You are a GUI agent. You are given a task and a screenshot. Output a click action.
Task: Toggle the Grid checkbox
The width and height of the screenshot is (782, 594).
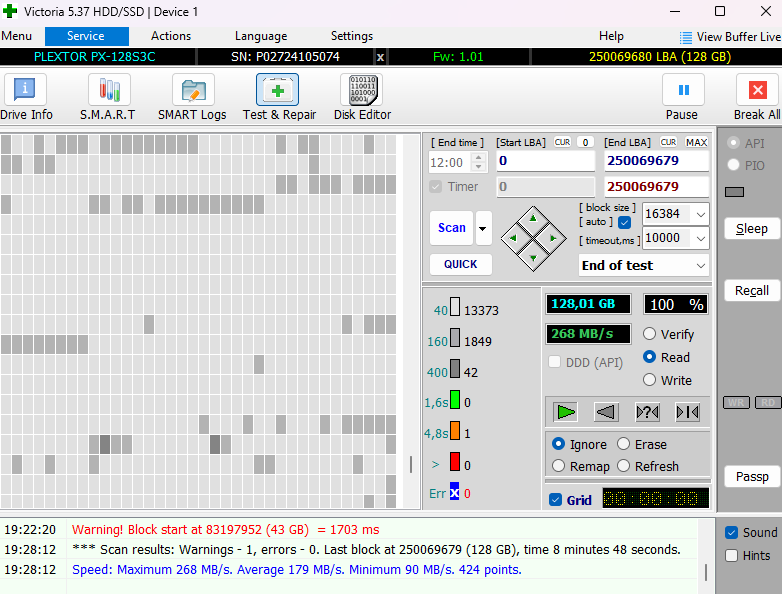[x=556, y=500]
